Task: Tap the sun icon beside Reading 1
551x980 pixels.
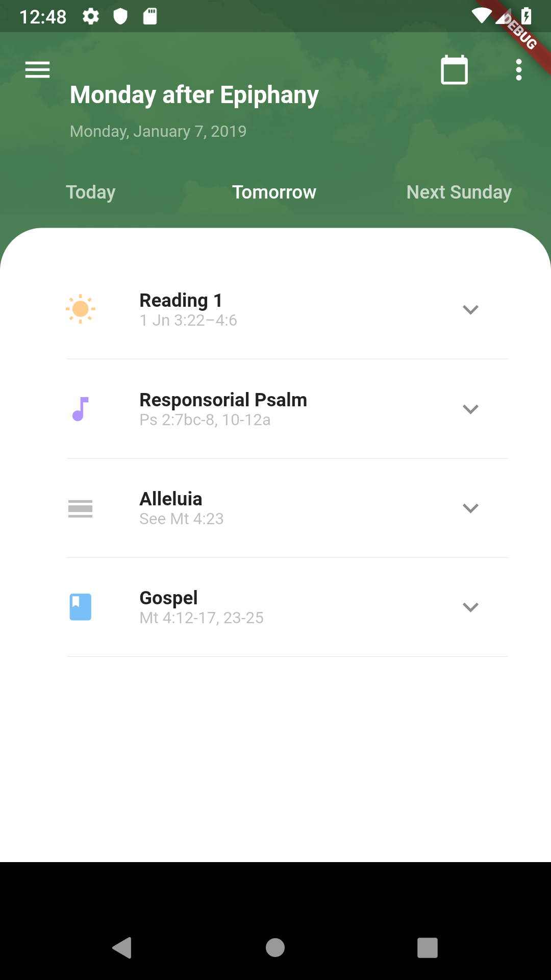Action: point(81,309)
